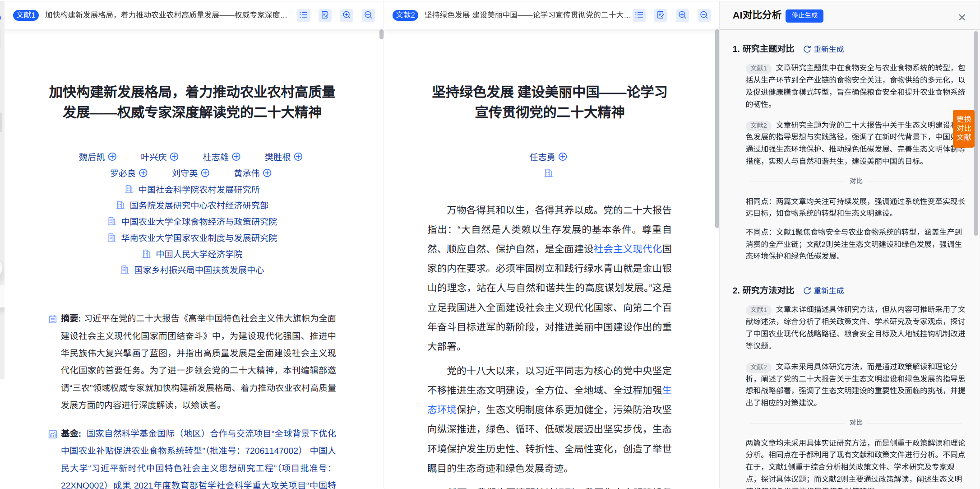Close the AI对比分析 panel
The image size is (980, 489).
coord(962,17)
